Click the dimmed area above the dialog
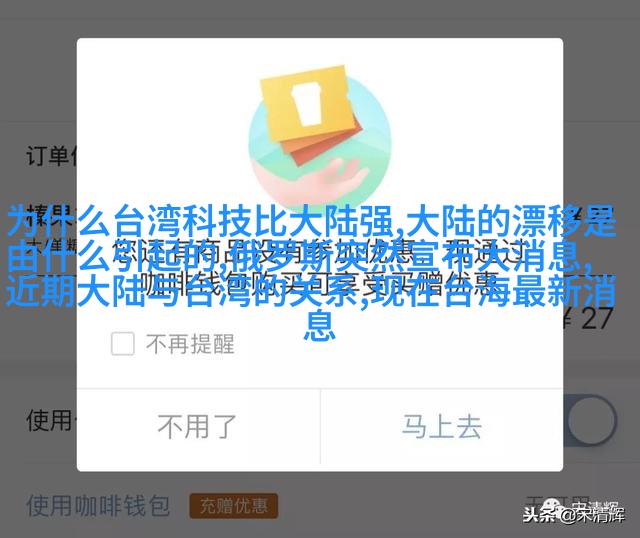 click(320, 18)
